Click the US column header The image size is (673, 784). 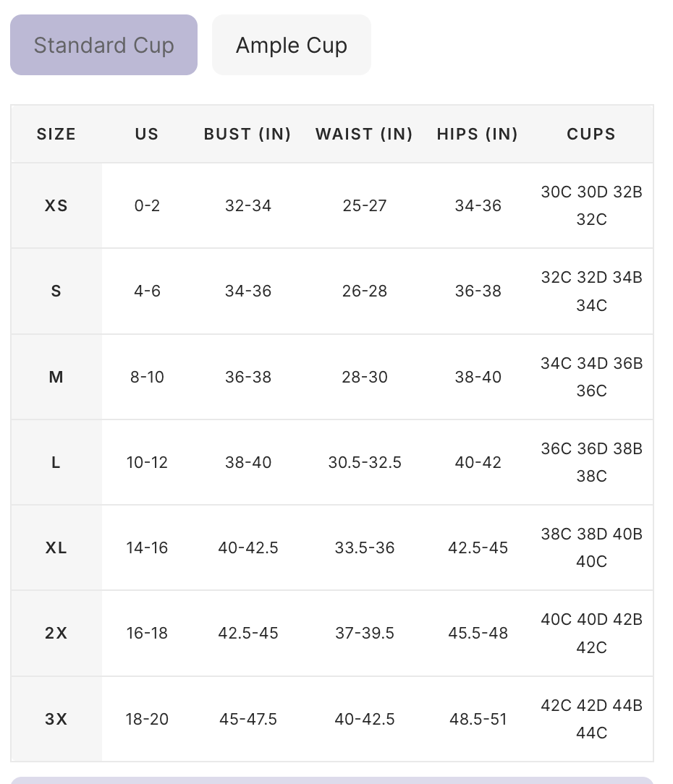coord(147,134)
